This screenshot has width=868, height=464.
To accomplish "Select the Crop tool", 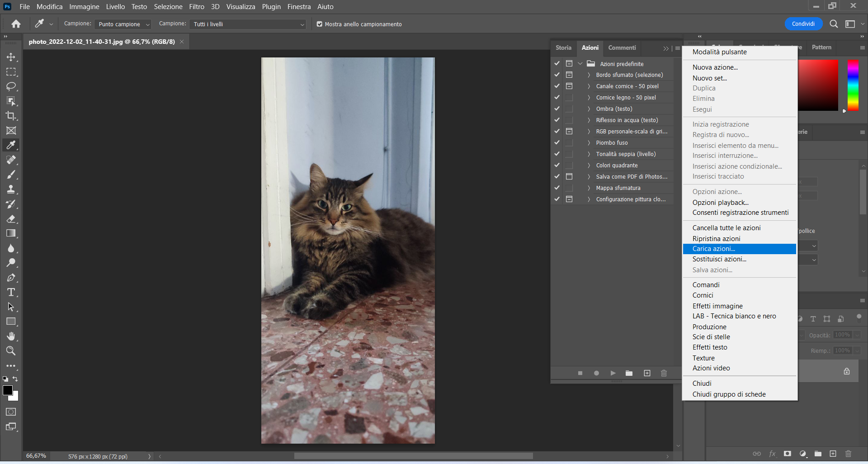I will [11, 116].
